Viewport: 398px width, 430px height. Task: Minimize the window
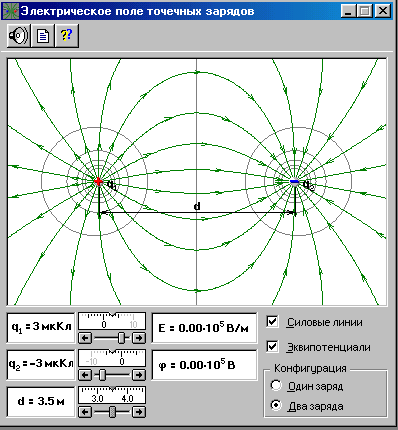tap(349, 12)
